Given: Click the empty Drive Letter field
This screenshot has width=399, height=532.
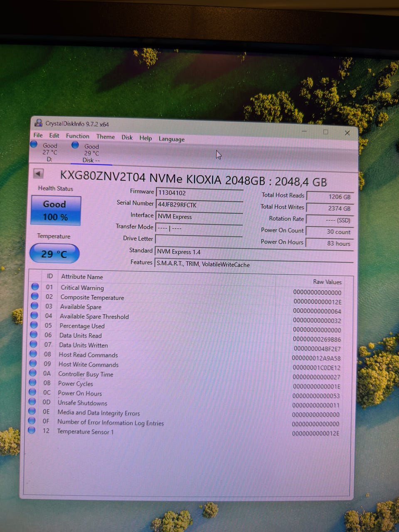Looking at the screenshot, I should (x=198, y=240).
